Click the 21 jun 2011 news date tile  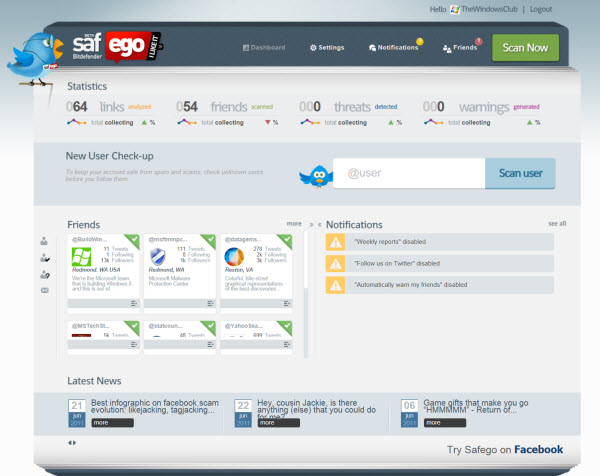pos(77,413)
